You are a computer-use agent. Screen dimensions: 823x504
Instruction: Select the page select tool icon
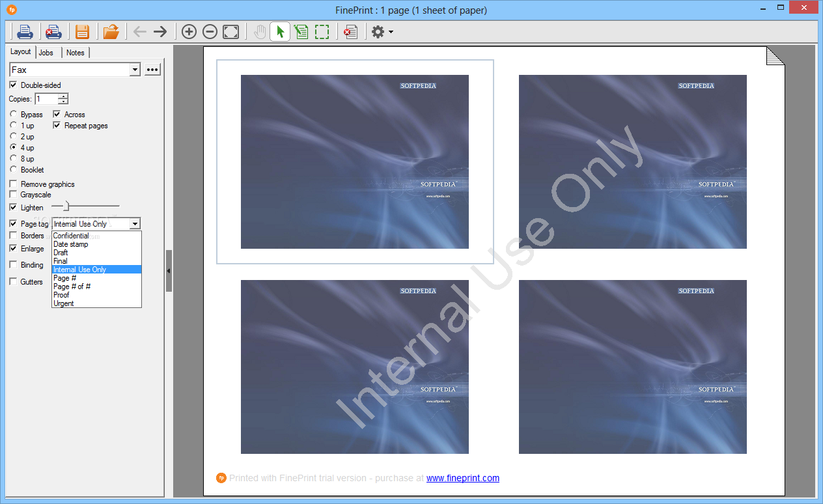[x=301, y=31]
